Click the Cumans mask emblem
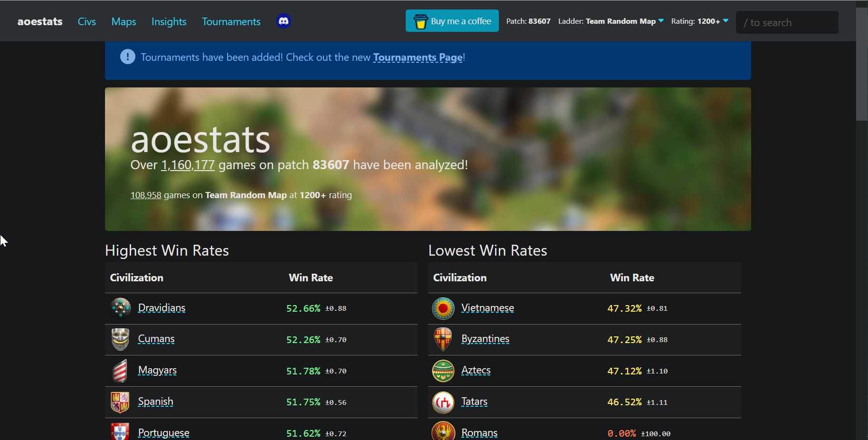Image resolution: width=868 pixels, height=440 pixels. pyautogui.click(x=120, y=339)
